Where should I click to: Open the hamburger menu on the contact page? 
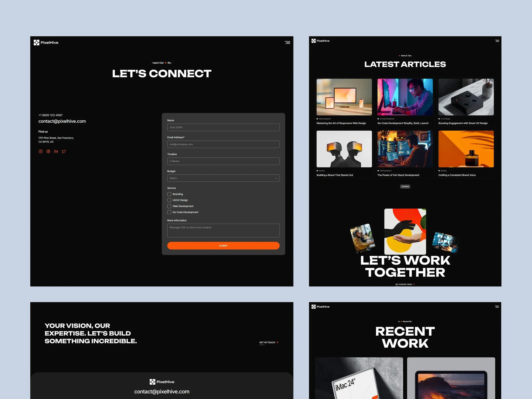pyautogui.click(x=287, y=42)
